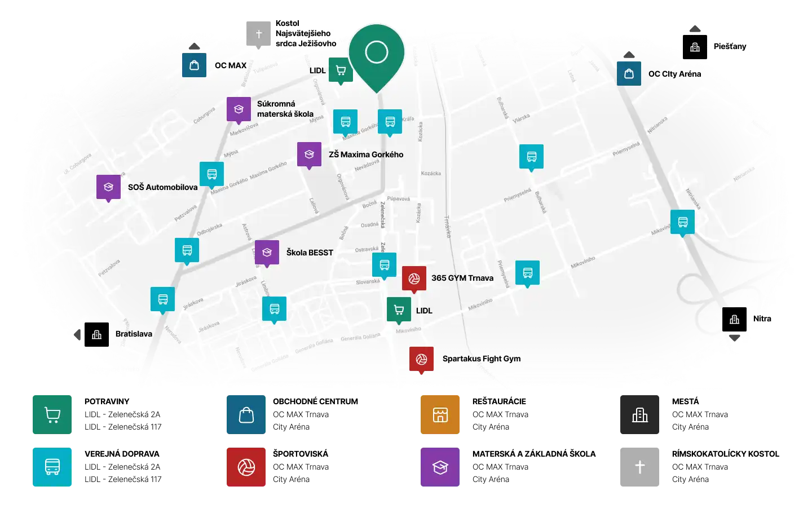812x526 pixels.
Task: Click 'LIDL - Zelenečská 2A' under POTRAVINY
Action: pos(122,414)
